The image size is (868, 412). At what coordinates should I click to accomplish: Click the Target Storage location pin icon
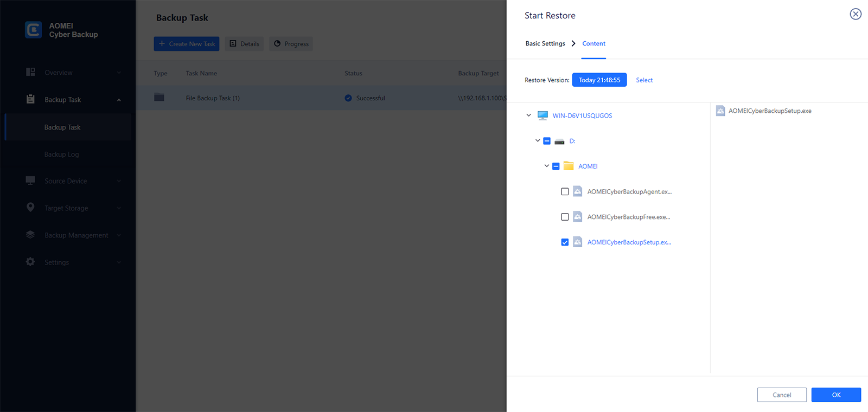click(30, 208)
